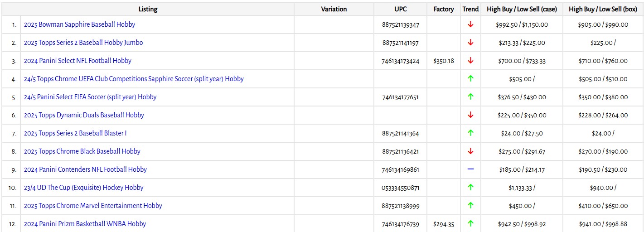This screenshot has height=232, width=644.
Task: Click box price $905.00 / $990.00
Action: [x=603, y=25]
